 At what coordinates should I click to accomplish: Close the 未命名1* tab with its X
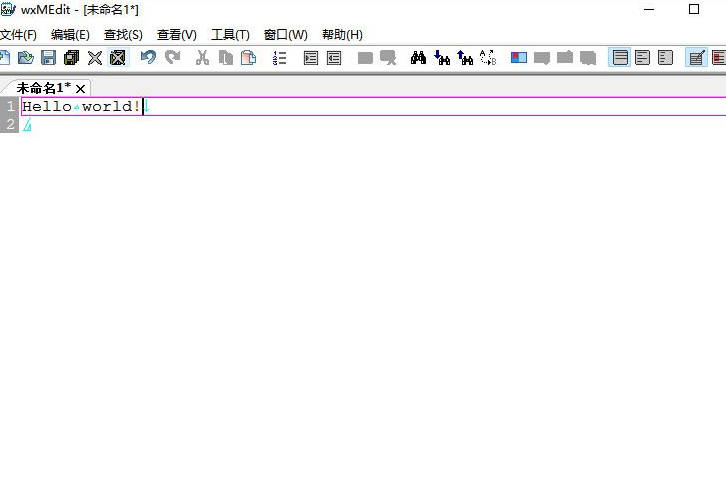(80, 89)
